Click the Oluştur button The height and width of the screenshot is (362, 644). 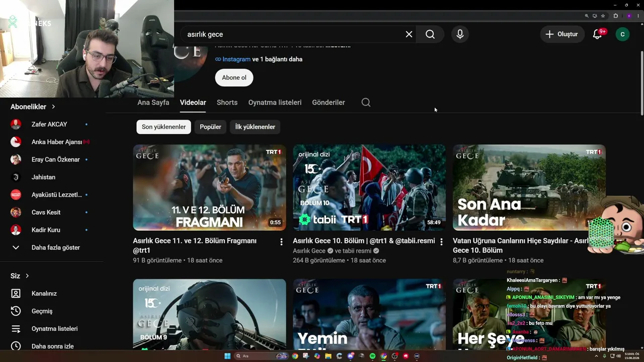(562, 34)
